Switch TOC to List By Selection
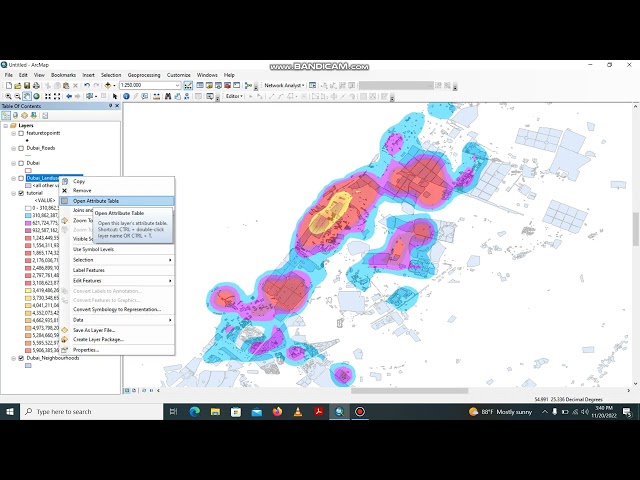 [33, 116]
